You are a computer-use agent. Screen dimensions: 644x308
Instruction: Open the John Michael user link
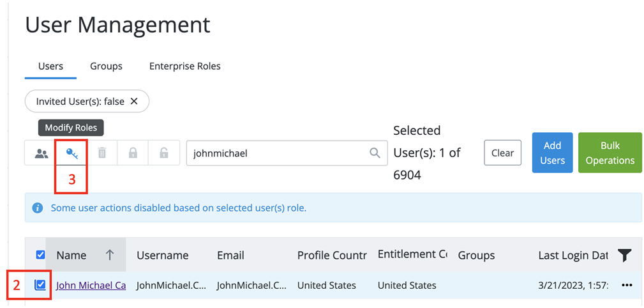pyautogui.click(x=91, y=285)
